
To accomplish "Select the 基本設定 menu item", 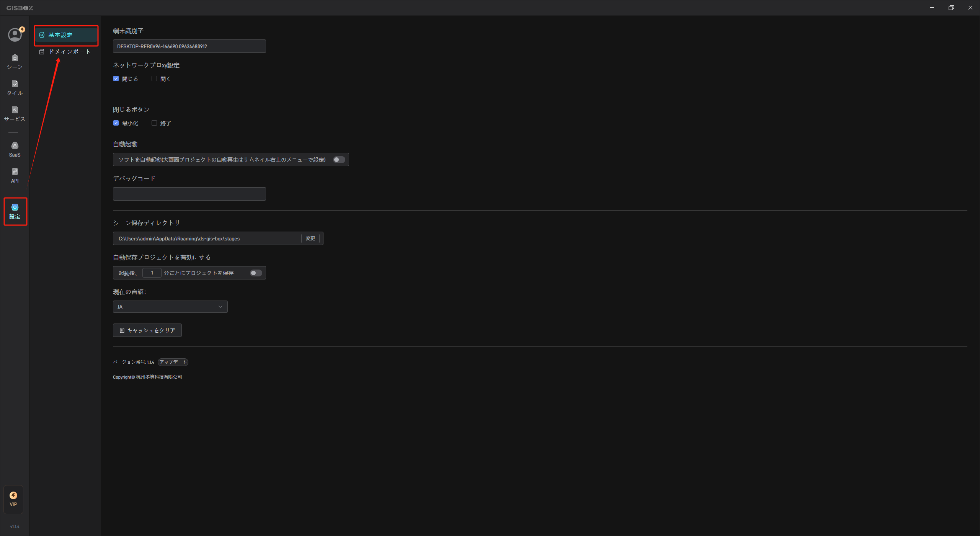I will (x=66, y=35).
